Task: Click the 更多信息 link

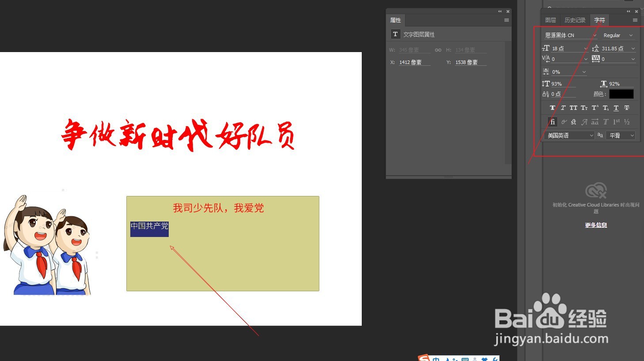Action: 595,225
